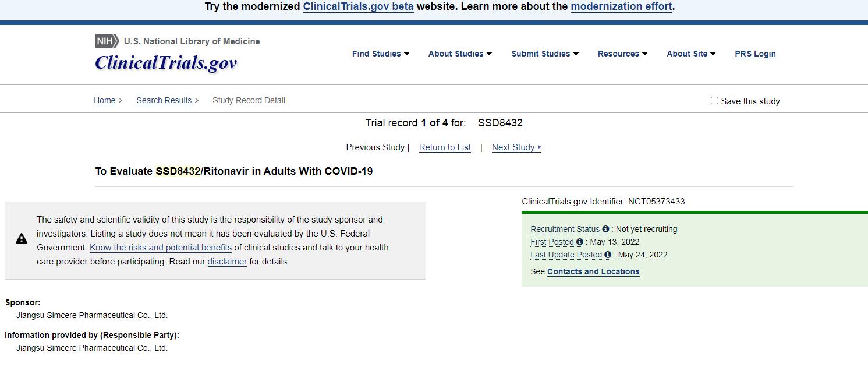Image resolution: width=868 pixels, height=367 pixels.
Task: Tick the Save this study checkbox
Action: pyautogui.click(x=714, y=101)
